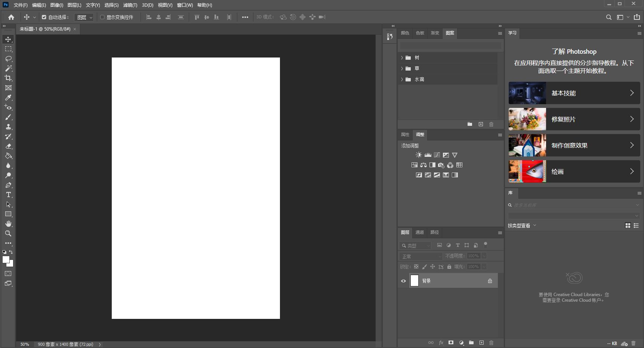Select the Clone Stamp tool
This screenshot has width=644, height=348.
[8, 127]
